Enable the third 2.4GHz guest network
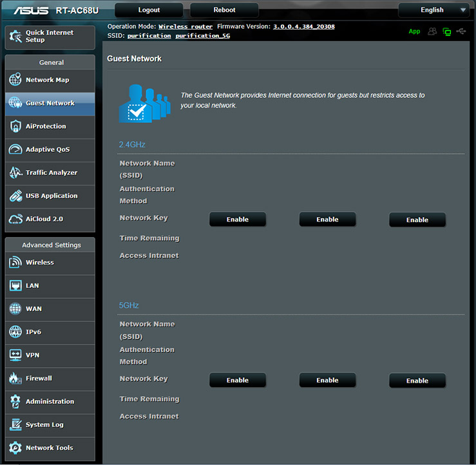The width and height of the screenshot is (476, 465). pyautogui.click(x=417, y=220)
